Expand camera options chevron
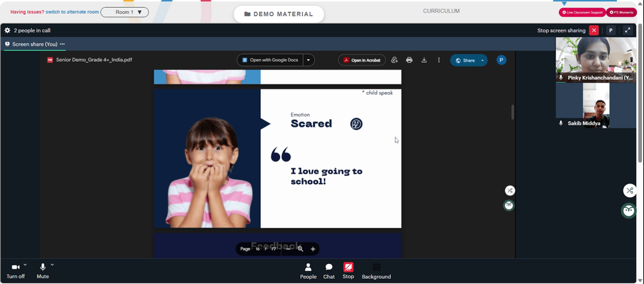644x284 pixels. 25,265
